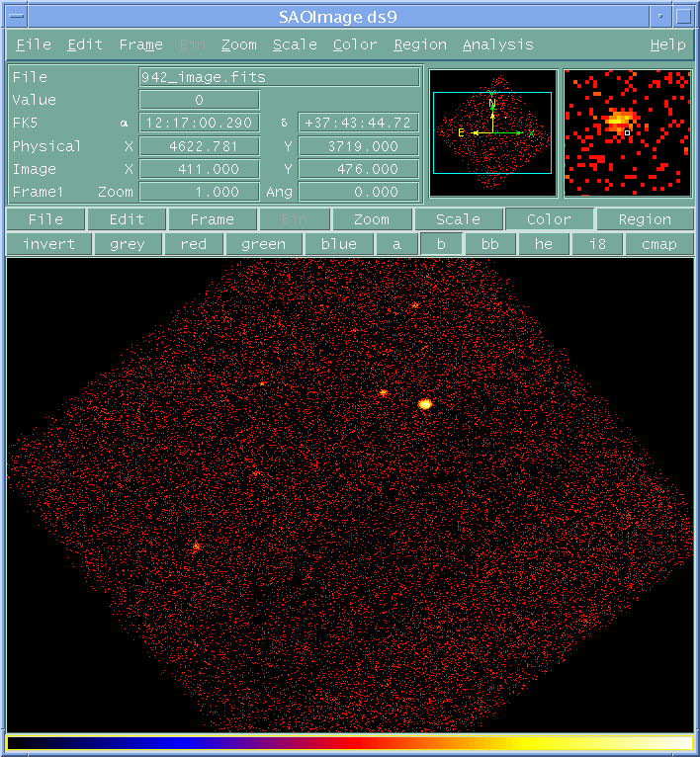Select the blue colormap
The height and width of the screenshot is (757, 700).
(x=339, y=244)
